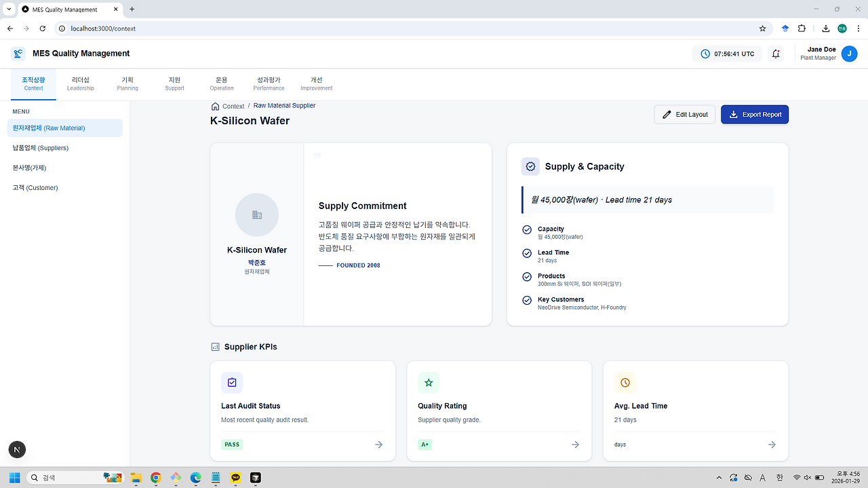Open the notifications bell
868x488 pixels.
pyautogui.click(x=776, y=54)
